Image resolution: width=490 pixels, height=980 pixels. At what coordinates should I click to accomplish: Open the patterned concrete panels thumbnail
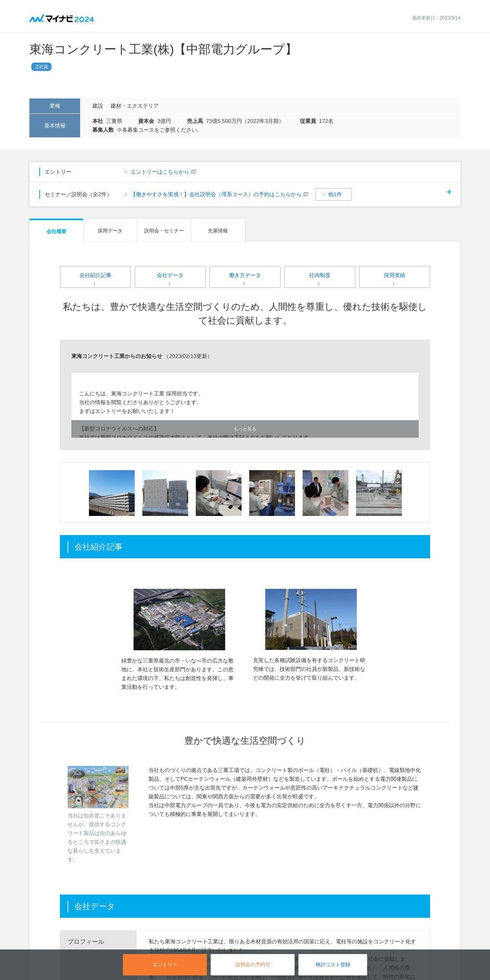click(165, 493)
